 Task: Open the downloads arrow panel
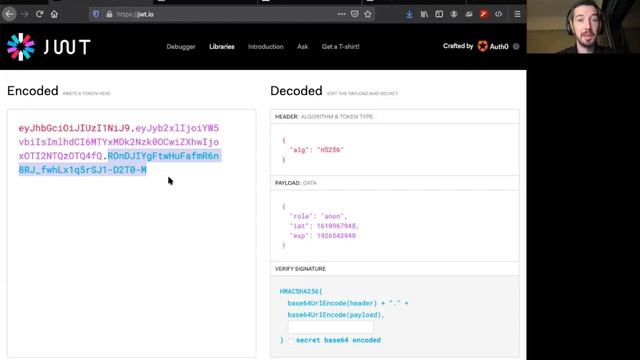(x=409, y=14)
